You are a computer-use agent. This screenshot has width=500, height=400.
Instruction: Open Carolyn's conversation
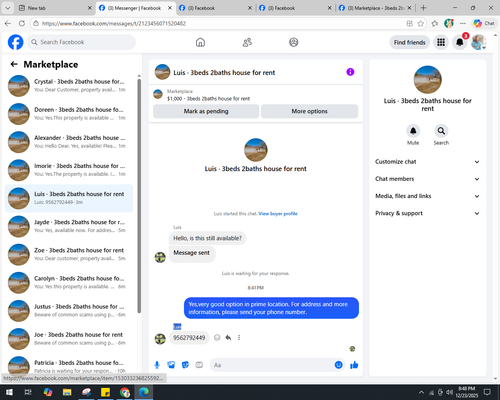(69, 283)
